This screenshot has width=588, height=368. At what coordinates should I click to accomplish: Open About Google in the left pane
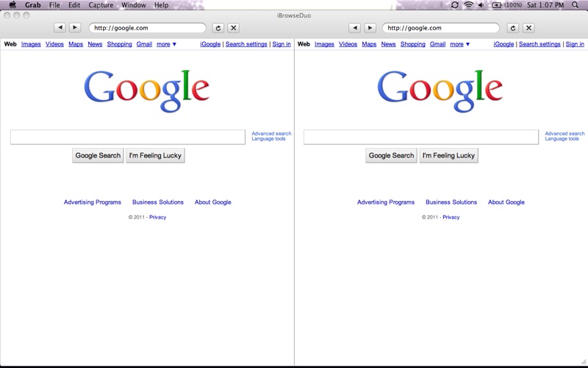212,202
